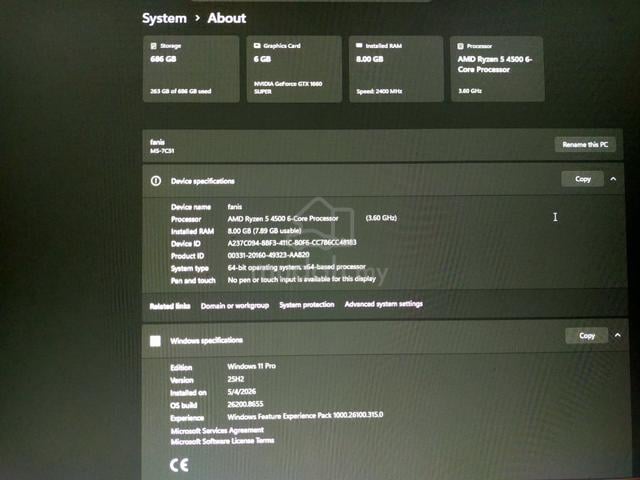Click the 64-bit operating system text
The width and height of the screenshot is (640, 480).
(296, 267)
